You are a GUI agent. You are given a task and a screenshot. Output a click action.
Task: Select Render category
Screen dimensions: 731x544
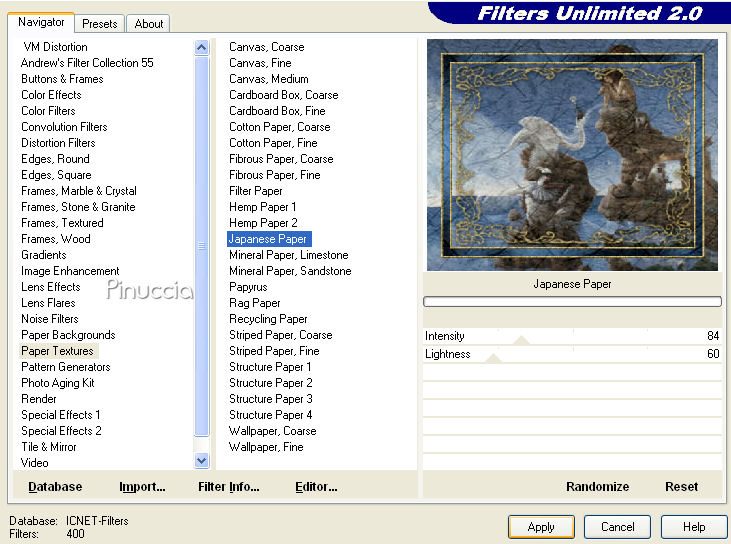(x=39, y=399)
